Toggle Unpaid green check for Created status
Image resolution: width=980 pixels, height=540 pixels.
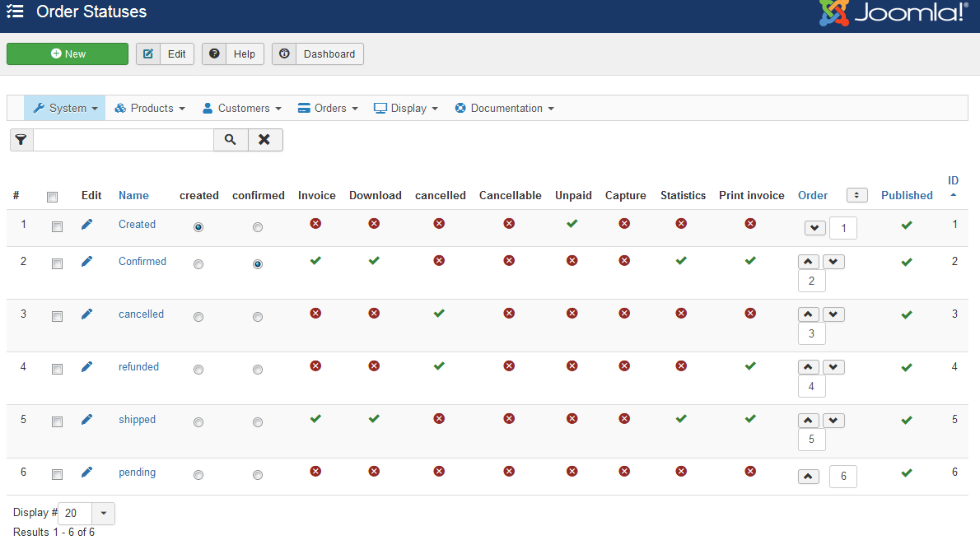[x=572, y=224]
